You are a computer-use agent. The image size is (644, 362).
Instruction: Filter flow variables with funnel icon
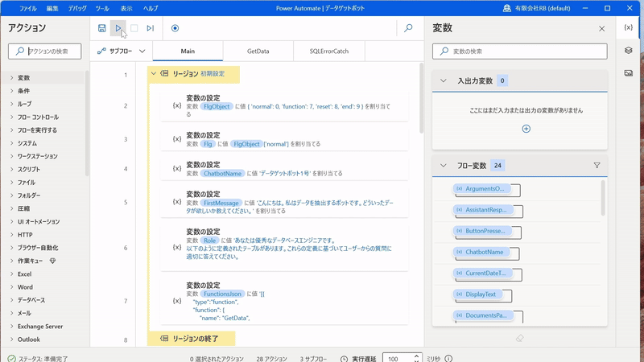[597, 166]
